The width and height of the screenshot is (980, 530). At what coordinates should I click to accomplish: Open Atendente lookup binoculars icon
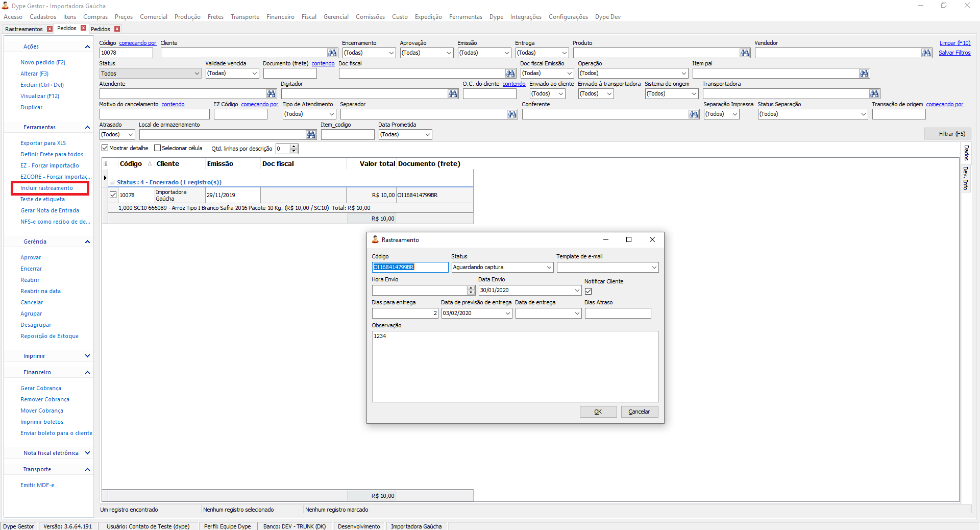271,94
